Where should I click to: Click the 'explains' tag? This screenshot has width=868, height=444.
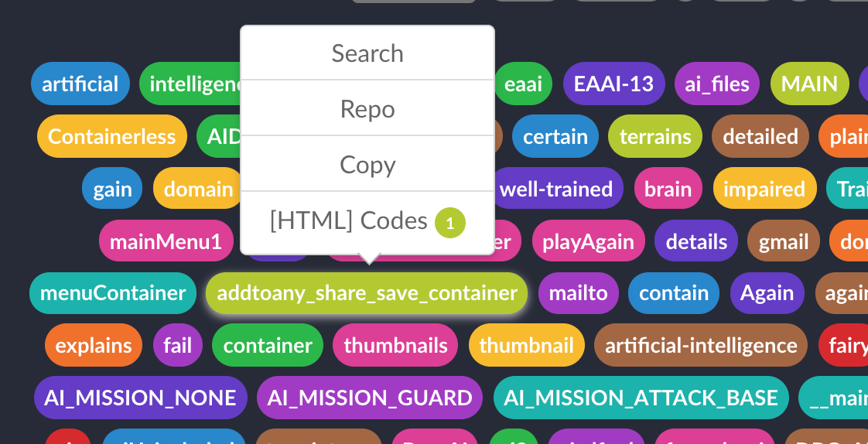click(94, 346)
